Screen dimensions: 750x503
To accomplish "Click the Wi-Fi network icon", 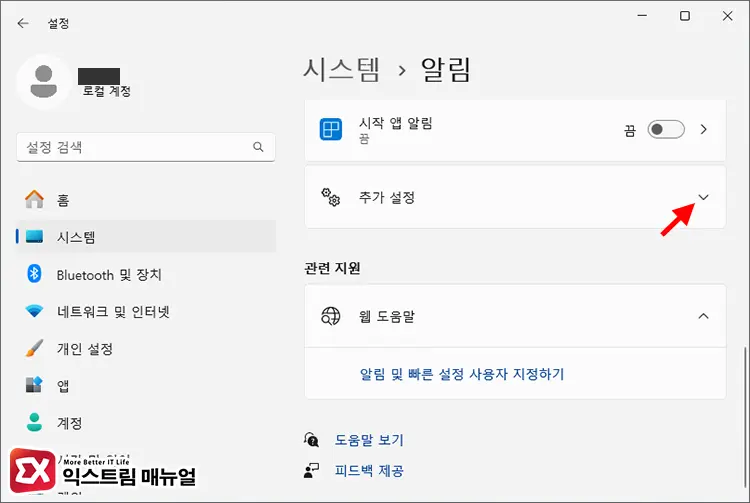I will point(34,311).
